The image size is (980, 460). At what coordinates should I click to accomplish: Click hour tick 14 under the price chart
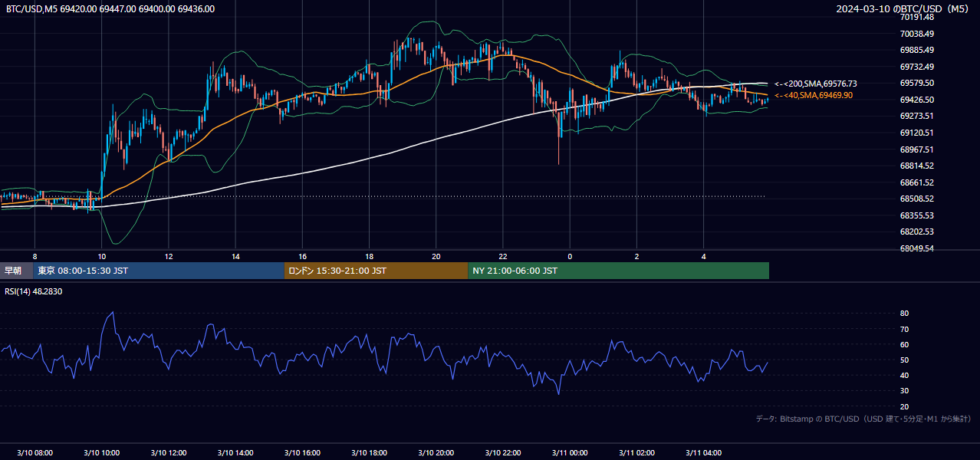click(x=235, y=256)
